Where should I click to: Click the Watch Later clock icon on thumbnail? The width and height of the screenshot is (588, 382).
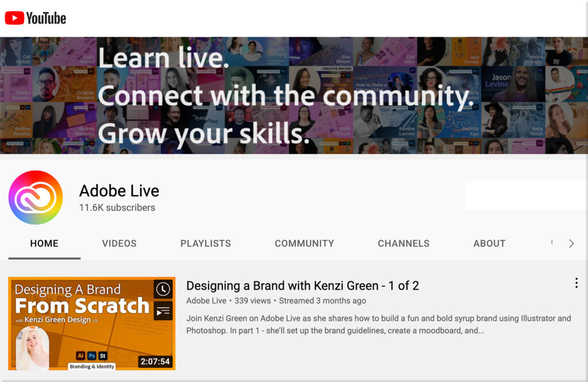(x=163, y=289)
